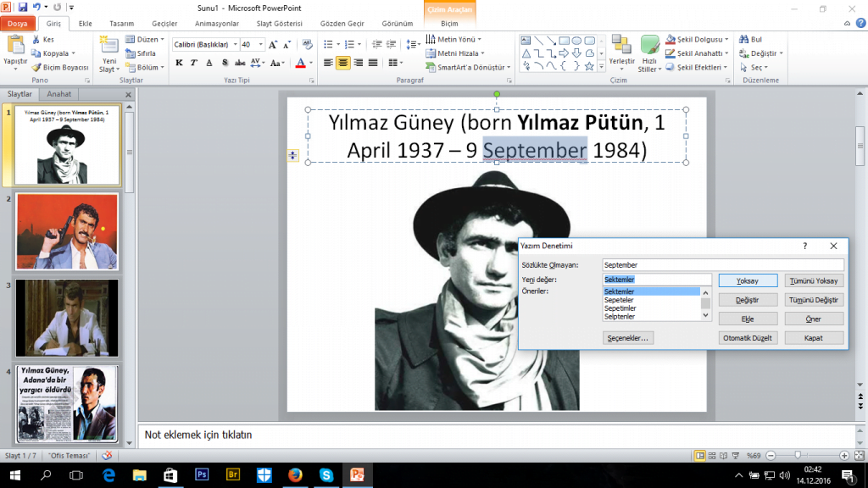Toggle underline on selected text

[x=209, y=62]
